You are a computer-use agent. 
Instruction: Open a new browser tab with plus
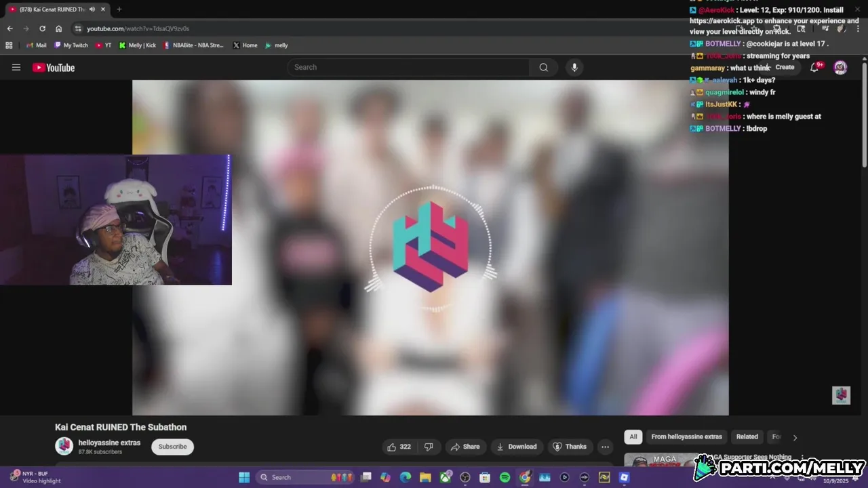tap(119, 9)
